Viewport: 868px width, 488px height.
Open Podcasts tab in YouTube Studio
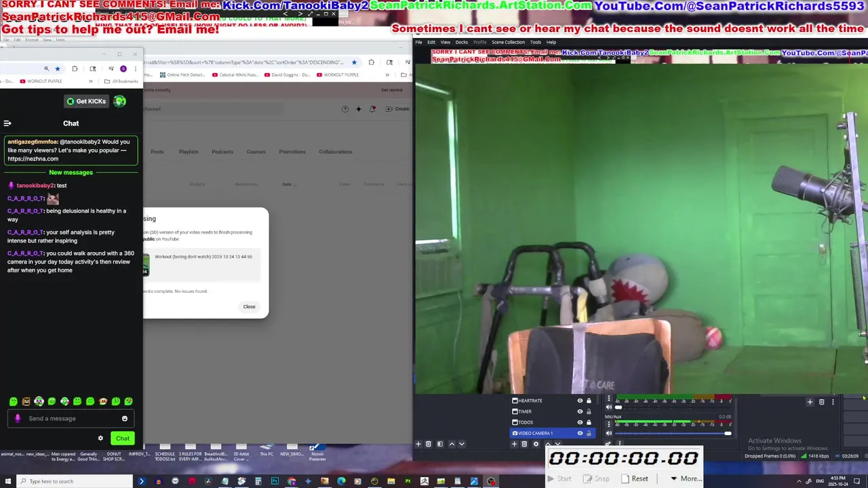click(x=222, y=152)
